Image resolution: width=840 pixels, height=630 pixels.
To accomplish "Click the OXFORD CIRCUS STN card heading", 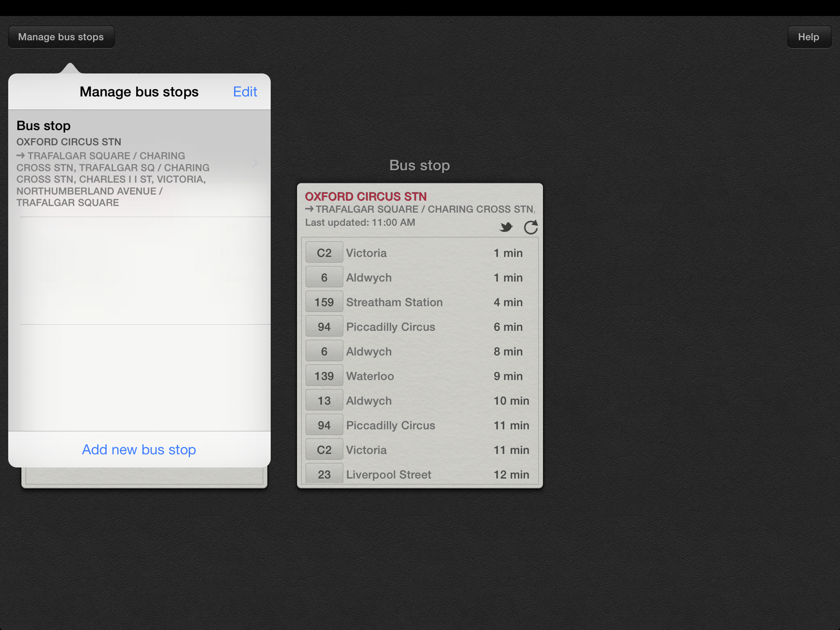I will [366, 197].
